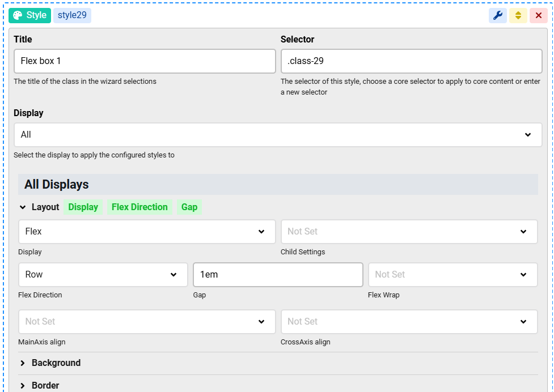Open the Child Settings dropdown
The width and height of the screenshot is (554, 392).
(x=409, y=232)
